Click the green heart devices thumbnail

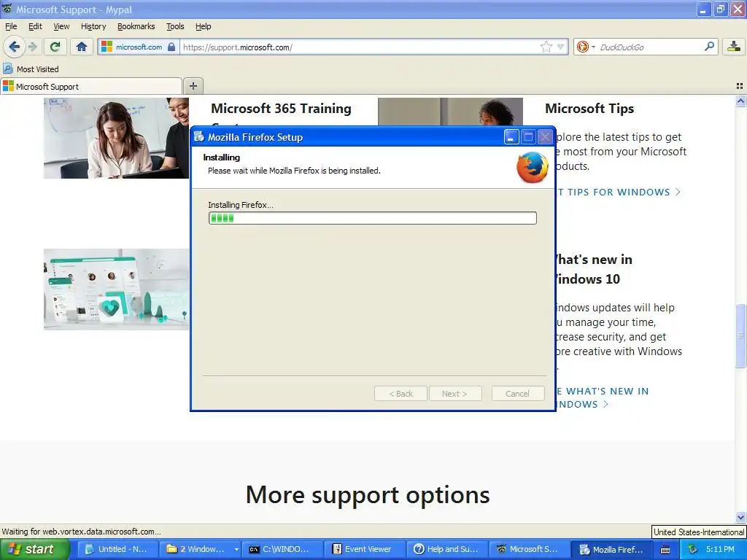coord(116,289)
